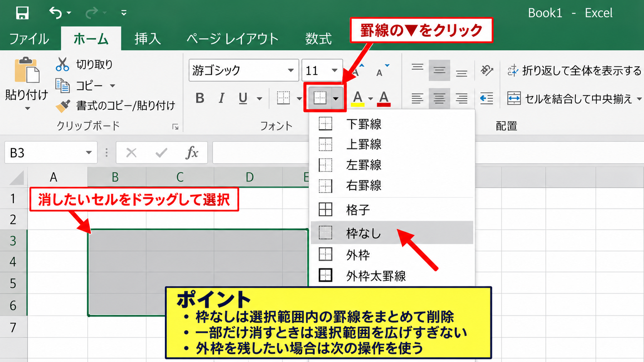The image size is (644, 362).
Task: Expand the 貼り付け paste options arrow
Action: click(27, 108)
